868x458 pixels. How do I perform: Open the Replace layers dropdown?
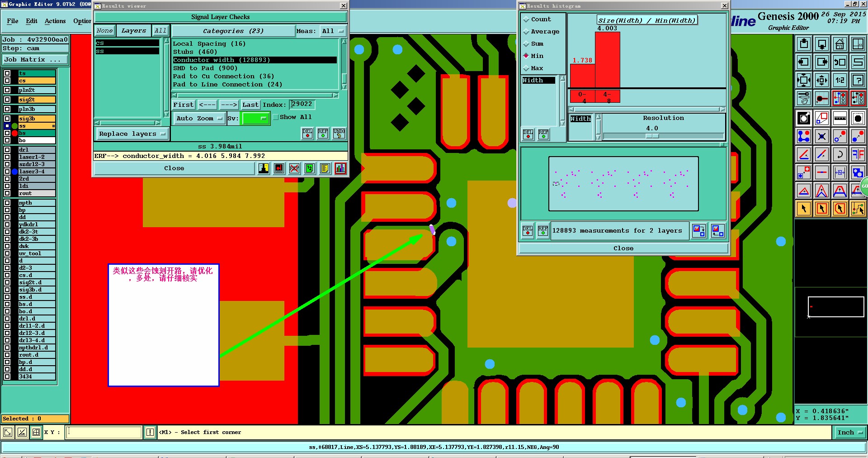click(132, 134)
